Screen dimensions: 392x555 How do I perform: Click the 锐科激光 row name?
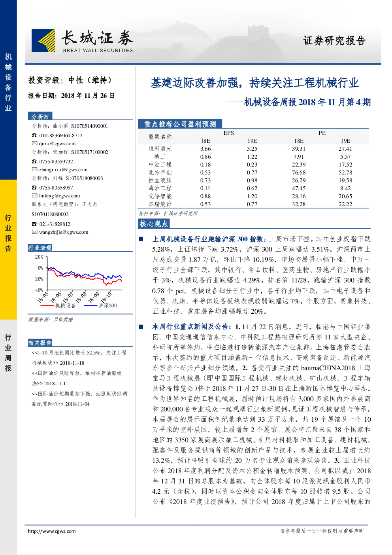160,149
